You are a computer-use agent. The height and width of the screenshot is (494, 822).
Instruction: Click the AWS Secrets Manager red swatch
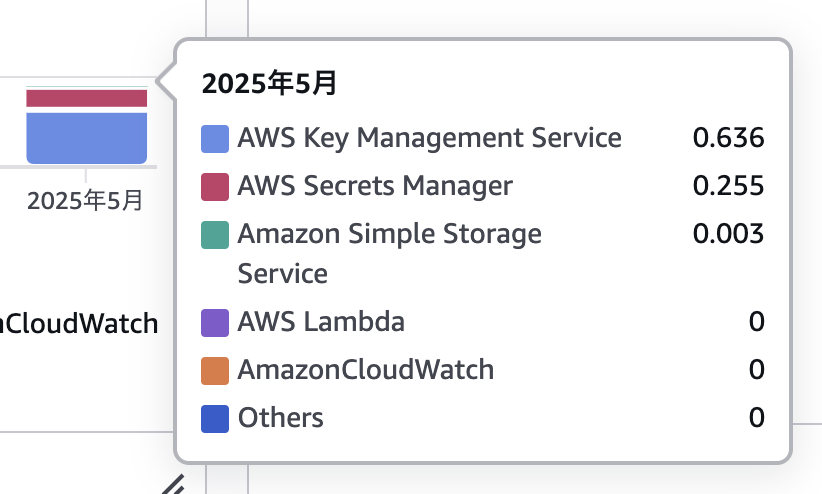tap(215, 187)
